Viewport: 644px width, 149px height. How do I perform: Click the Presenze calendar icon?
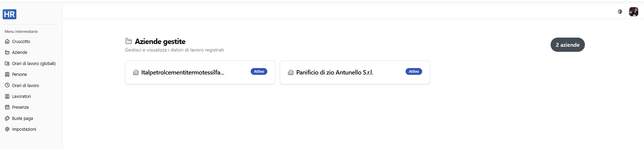pos(7,107)
